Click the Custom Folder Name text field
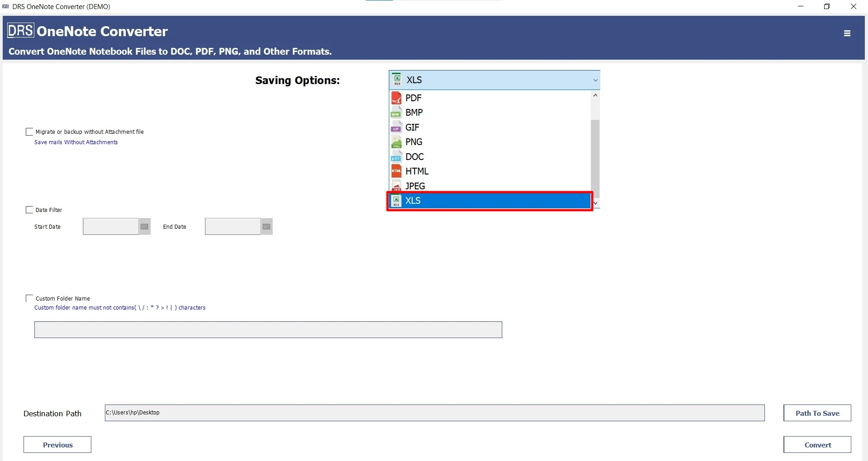The width and height of the screenshot is (868, 461). coord(268,329)
